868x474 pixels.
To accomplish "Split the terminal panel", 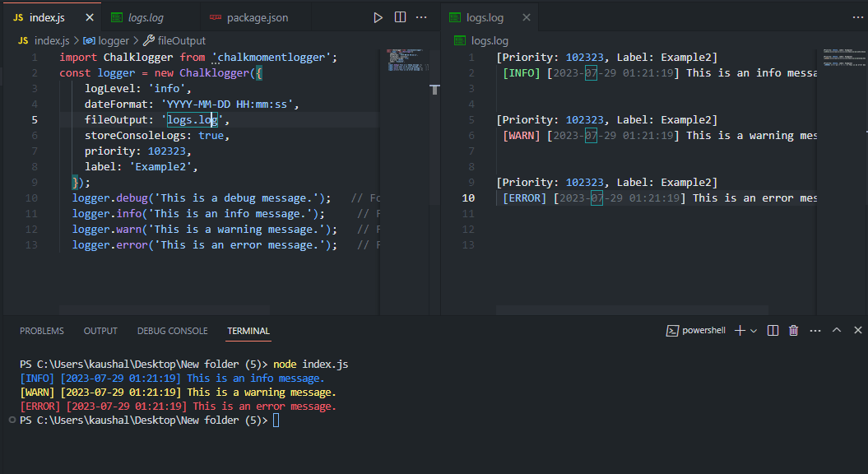I will point(773,331).
